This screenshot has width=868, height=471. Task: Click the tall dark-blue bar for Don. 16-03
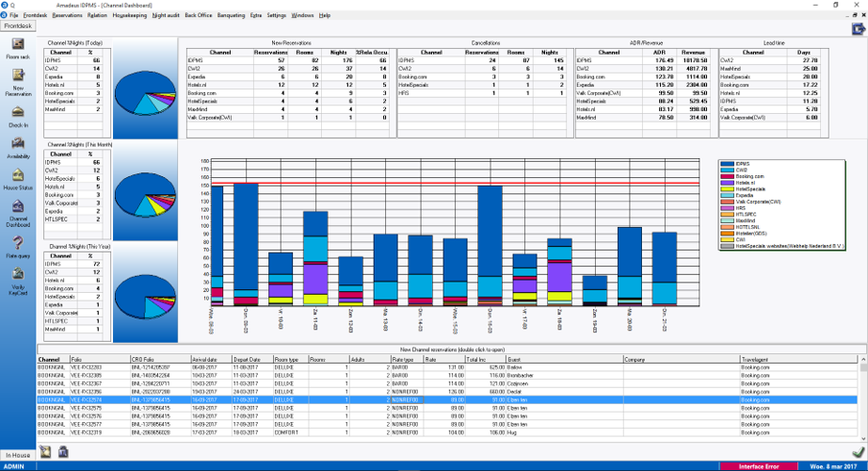click(x=490, y=231)
